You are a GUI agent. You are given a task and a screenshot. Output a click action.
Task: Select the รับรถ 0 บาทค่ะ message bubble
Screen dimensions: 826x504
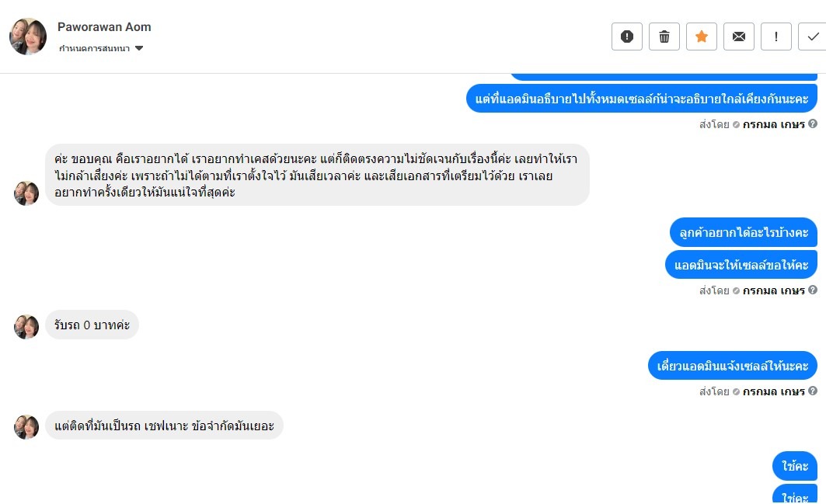[92, 325]
